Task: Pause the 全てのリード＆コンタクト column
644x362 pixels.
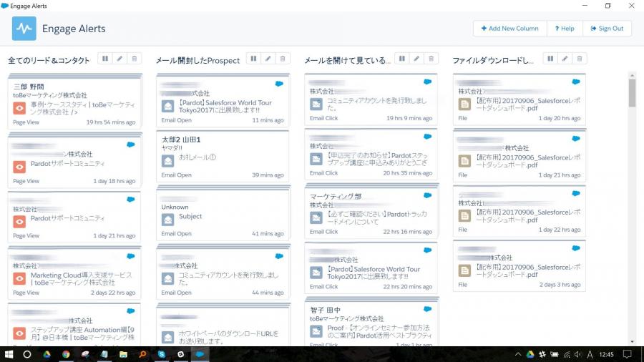Action: tap(105, 59)
